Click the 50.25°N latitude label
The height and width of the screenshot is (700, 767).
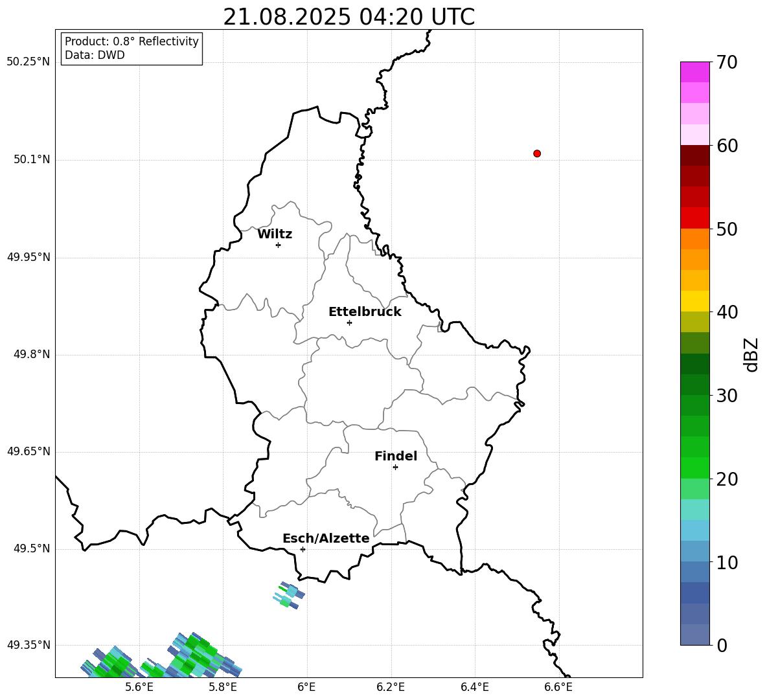click(x=29, y=62)
